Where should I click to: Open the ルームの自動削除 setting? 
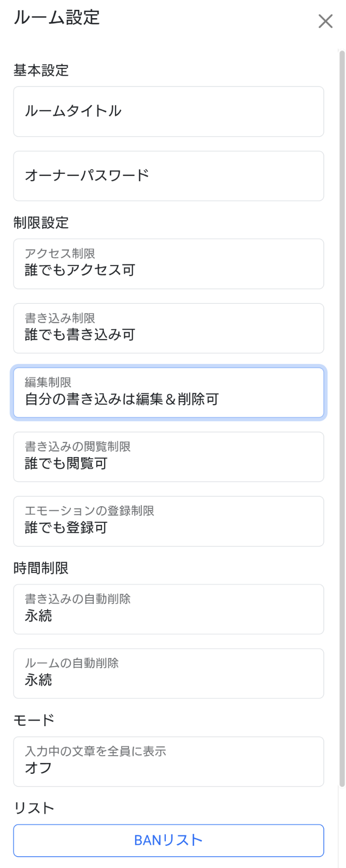coord(168,673)
